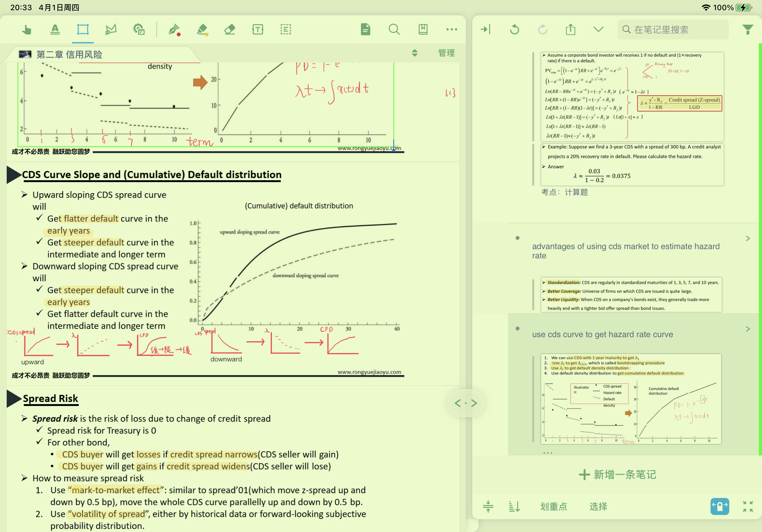Click the ellipsis below the bootstrapping note
The height and width of the screenshot is (532, 762).
pos(548,453)
